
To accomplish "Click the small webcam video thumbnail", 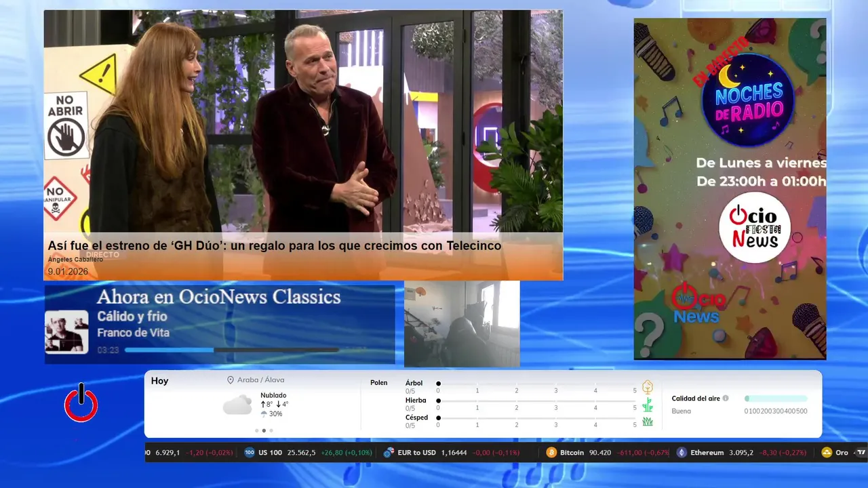I will click(462, 324).
